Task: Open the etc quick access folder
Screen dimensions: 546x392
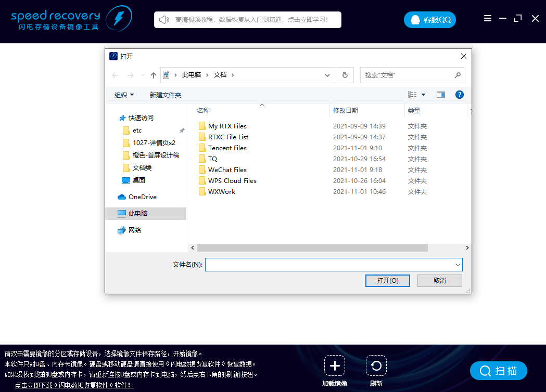Action: tap(137, 130)
